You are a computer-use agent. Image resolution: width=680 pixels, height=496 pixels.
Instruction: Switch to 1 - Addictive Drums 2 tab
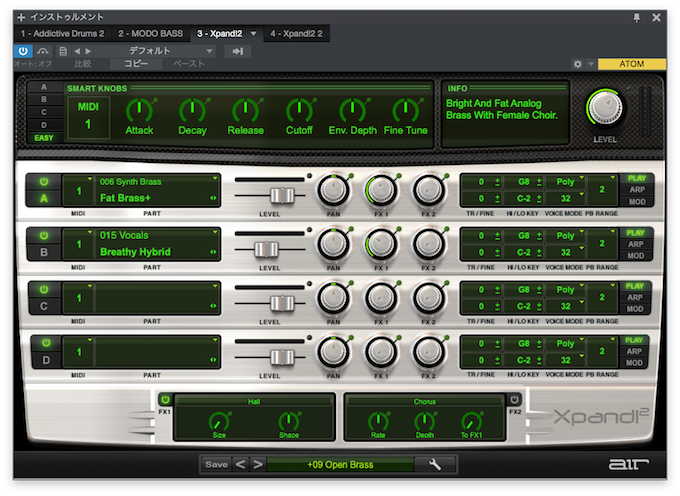tap(62, 34)
